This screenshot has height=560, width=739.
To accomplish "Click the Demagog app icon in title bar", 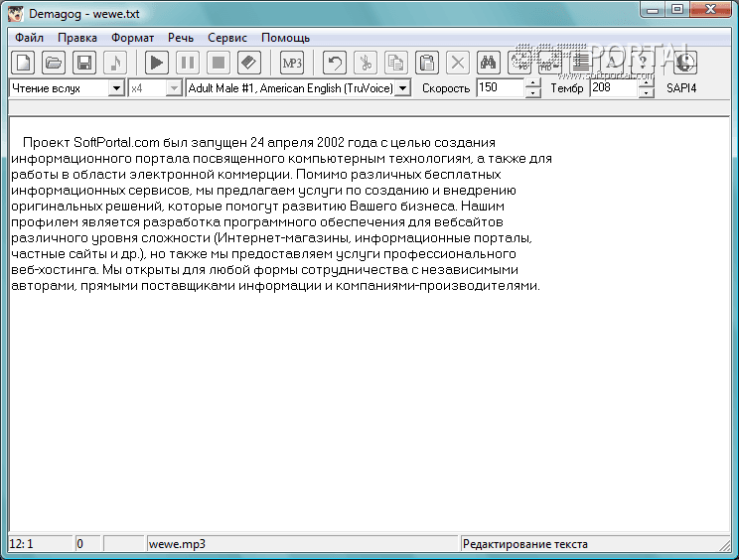I will pyautogui.click(x=16, y=14).
